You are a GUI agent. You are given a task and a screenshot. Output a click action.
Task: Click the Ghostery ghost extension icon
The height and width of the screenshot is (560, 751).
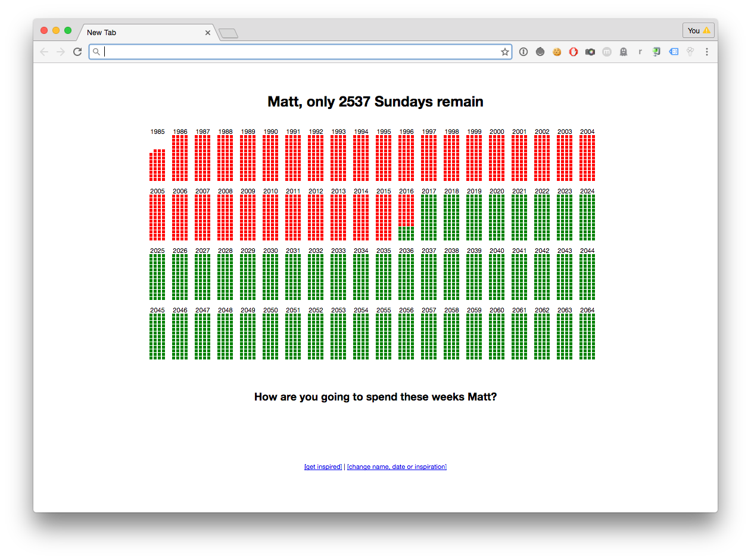coord(624,52)
